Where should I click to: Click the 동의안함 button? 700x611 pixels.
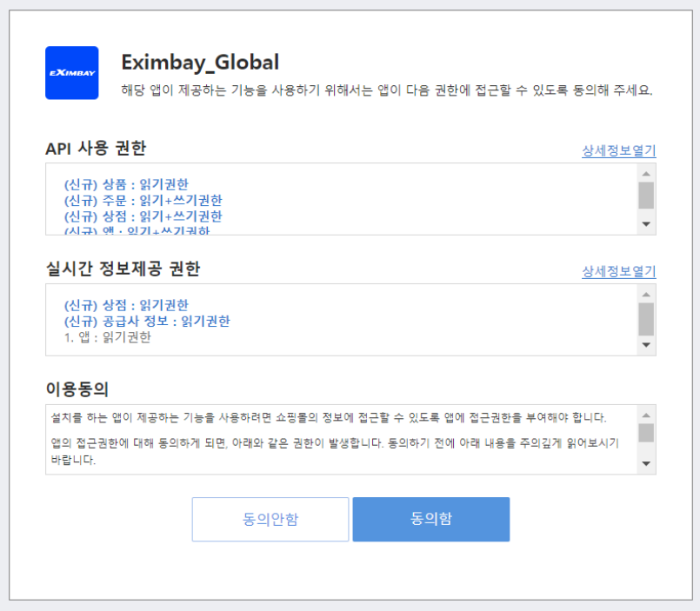click(x=270, y=519)
